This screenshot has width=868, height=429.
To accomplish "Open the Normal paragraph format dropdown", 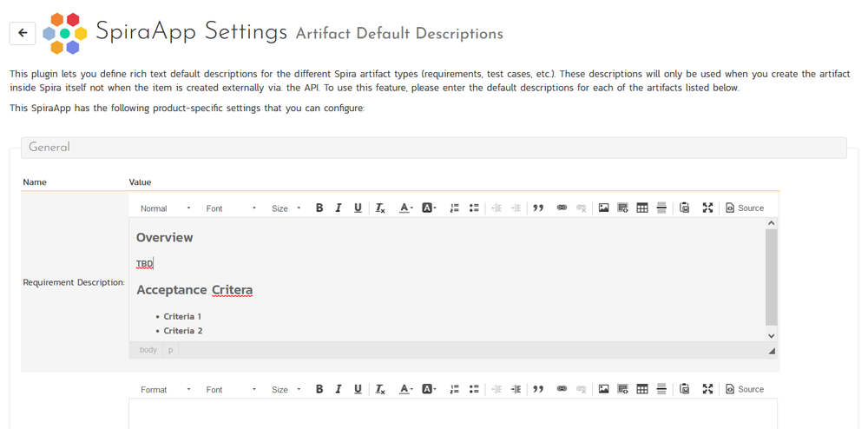I will [165, 208].
